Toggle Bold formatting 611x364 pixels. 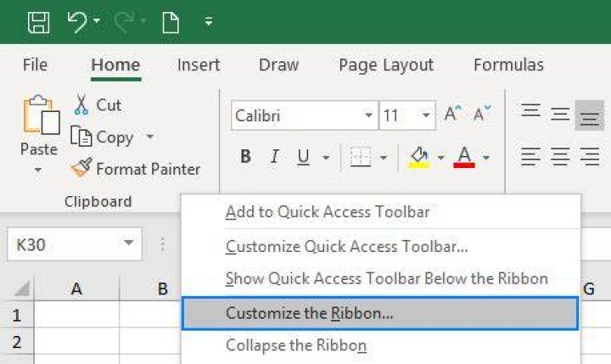coord(245,157)
